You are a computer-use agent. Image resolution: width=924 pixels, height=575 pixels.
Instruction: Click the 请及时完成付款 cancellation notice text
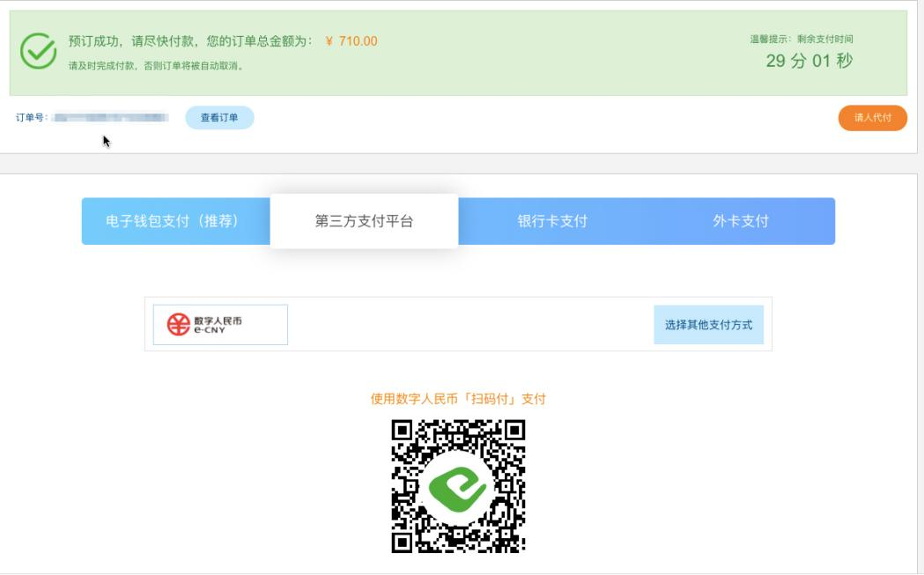(157, 65)
